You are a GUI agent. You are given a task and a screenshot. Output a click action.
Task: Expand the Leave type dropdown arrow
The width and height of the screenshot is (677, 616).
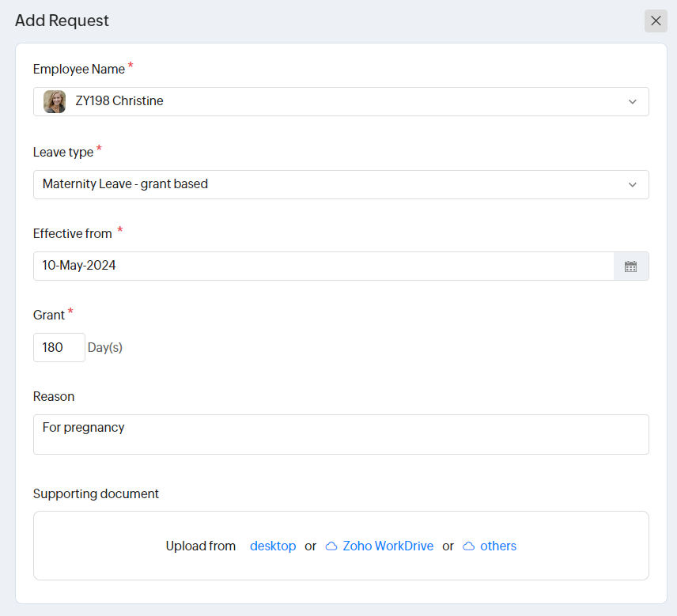coord(632,185)
